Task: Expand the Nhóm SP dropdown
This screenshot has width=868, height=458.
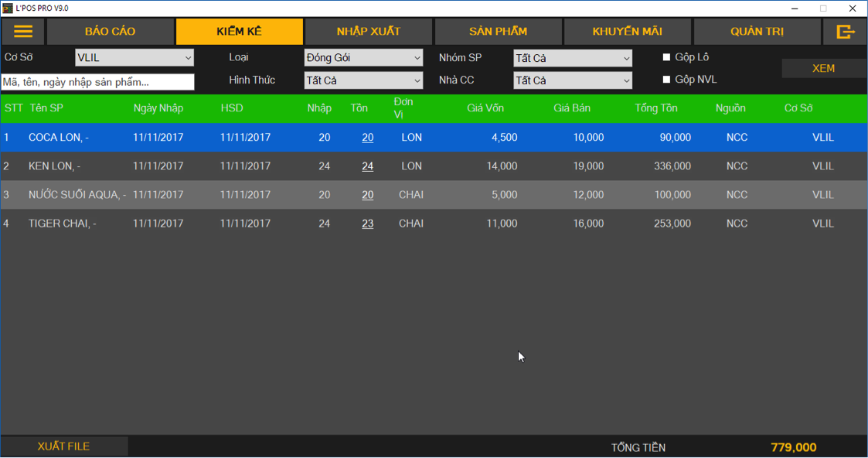Action: [573, 58]
